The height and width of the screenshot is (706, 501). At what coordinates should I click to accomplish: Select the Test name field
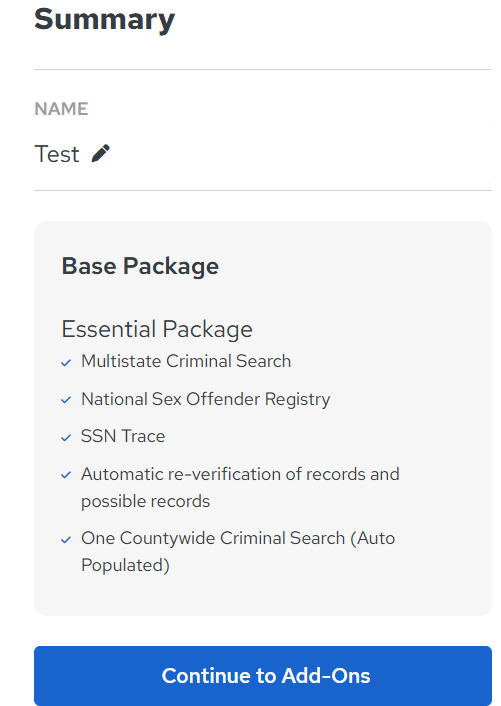tap(263, 154)
